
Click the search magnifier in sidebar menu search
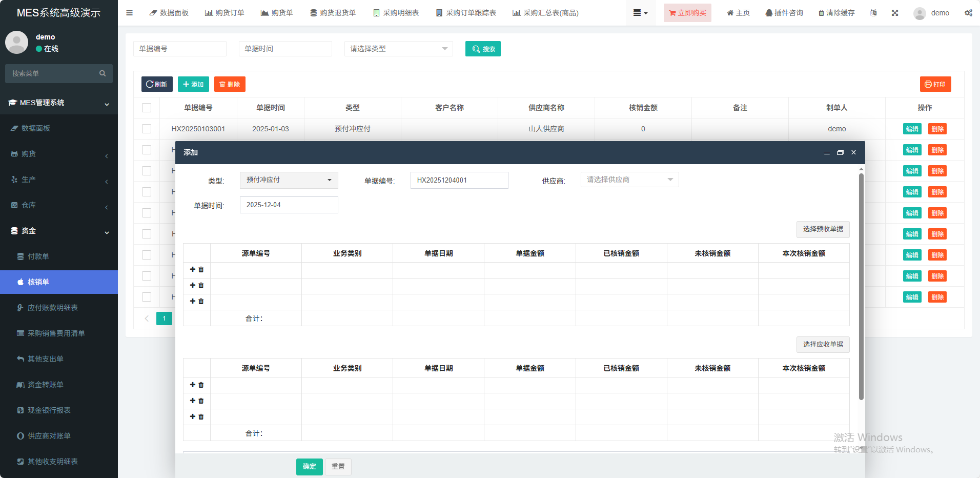pyautogui.click(x=103, y=73)
